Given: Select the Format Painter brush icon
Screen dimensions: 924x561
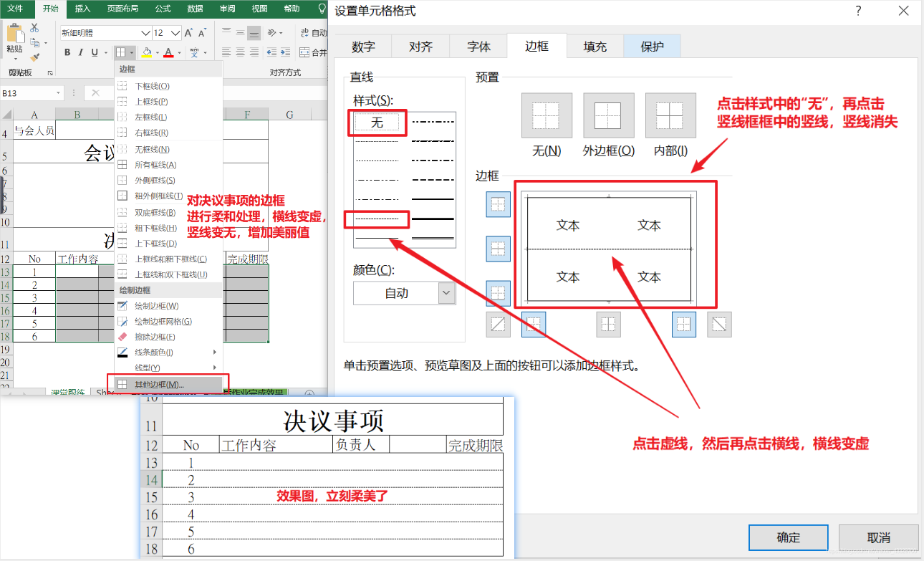Looking at the screenshot, I should click(x=34, y=57).
